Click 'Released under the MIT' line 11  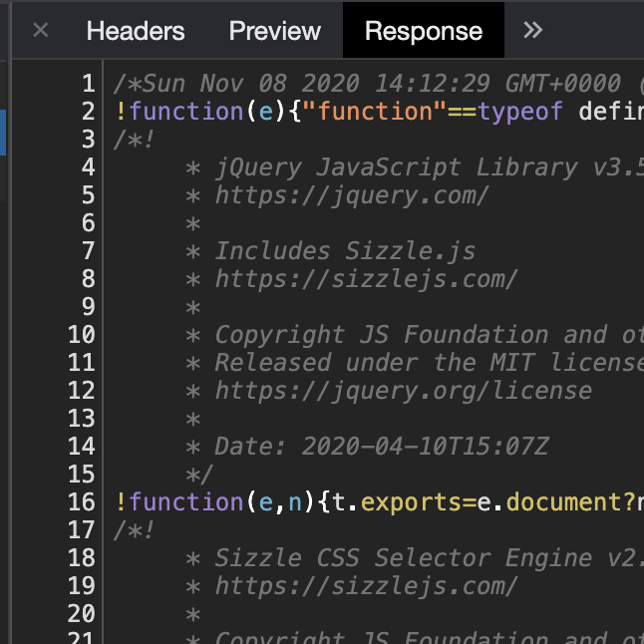point(375,362)
